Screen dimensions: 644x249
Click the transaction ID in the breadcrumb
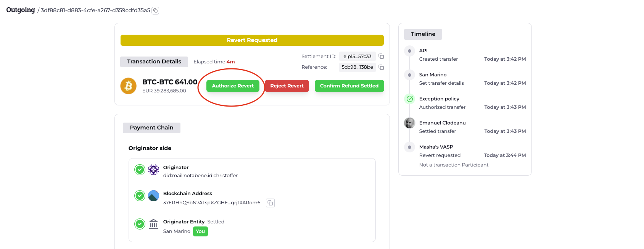pyautogui.click(x=95, y=10)
